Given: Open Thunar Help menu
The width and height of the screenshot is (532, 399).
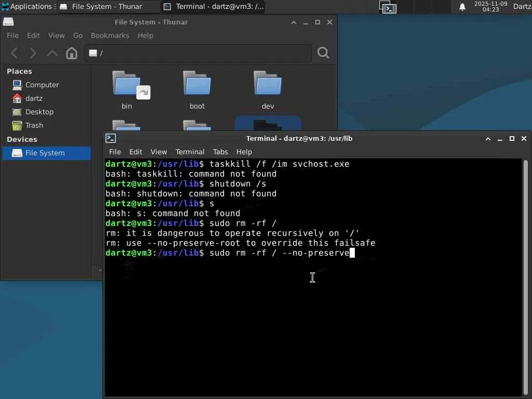Looking at the screenshot, I should coord(145,35).
